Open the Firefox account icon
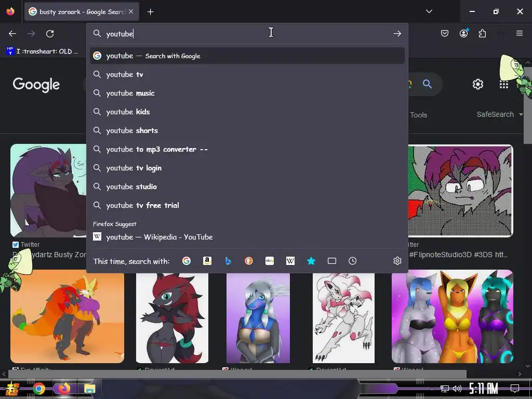532x399 pixels. [463, 33]
